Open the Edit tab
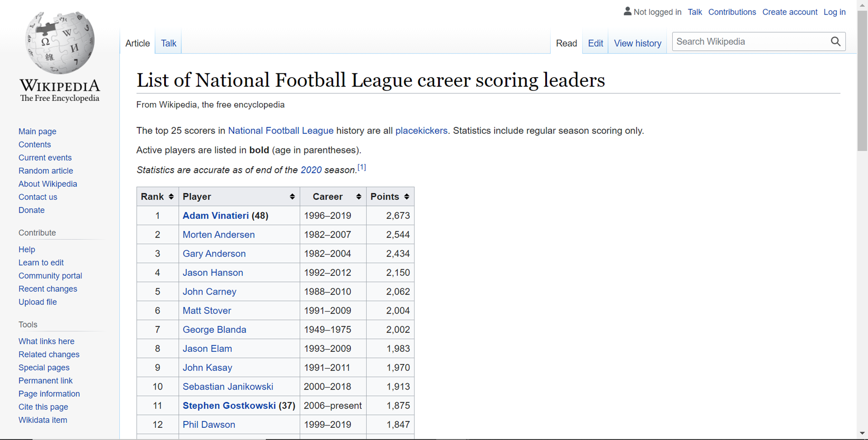868x440 pixels. pyautogui.click(x=595, y=43)
